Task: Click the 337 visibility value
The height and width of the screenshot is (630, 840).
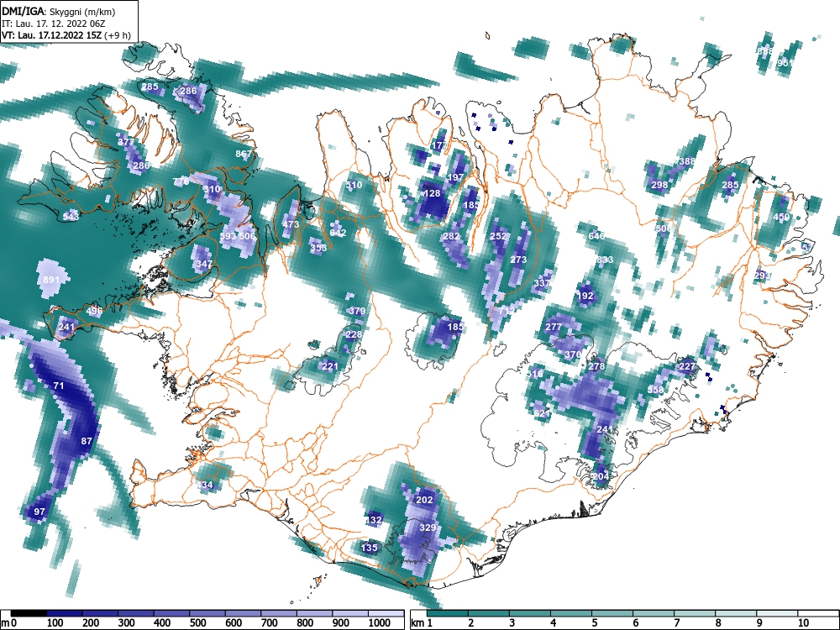Action: click(x=542, y=283)
